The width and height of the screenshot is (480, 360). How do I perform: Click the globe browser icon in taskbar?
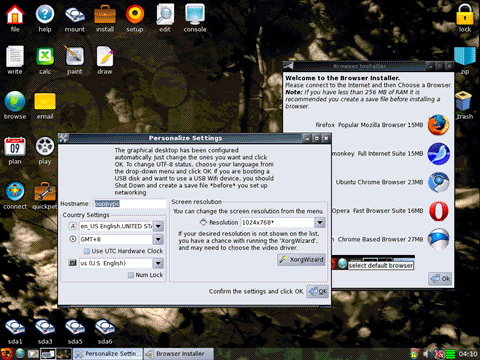(20, 354)
